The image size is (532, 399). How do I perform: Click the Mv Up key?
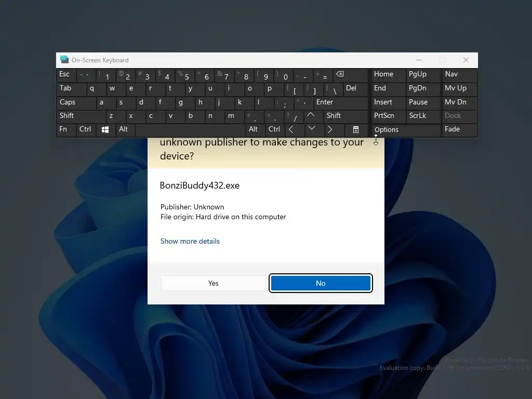click(459, 88)
